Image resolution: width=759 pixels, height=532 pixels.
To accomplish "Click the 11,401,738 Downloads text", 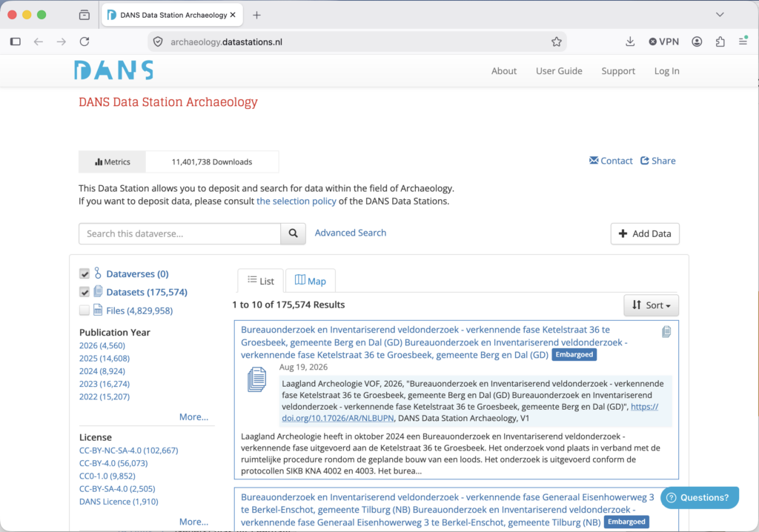I will [x=212, y=162].
